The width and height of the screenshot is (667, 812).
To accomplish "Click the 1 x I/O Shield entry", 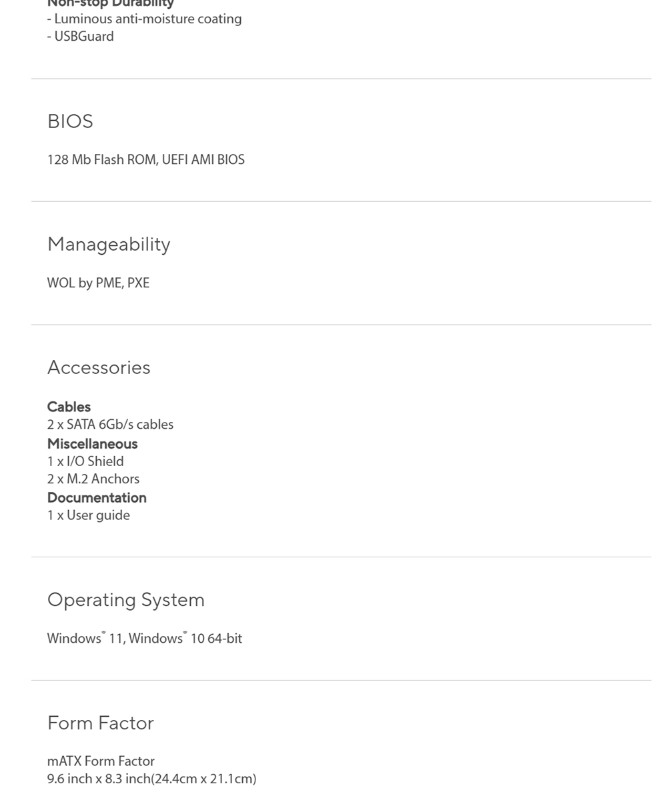I will click(85, 461).
